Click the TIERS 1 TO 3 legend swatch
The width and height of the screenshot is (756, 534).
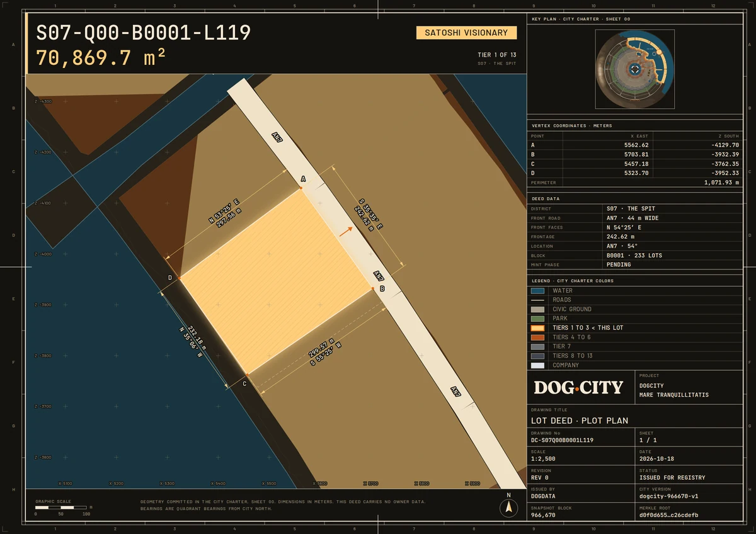point(537,328)
